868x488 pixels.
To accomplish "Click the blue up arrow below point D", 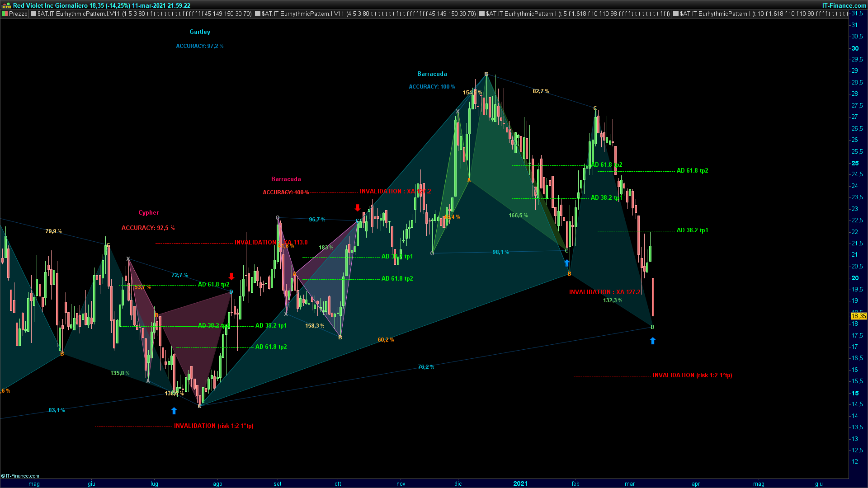I will [652, 341].
